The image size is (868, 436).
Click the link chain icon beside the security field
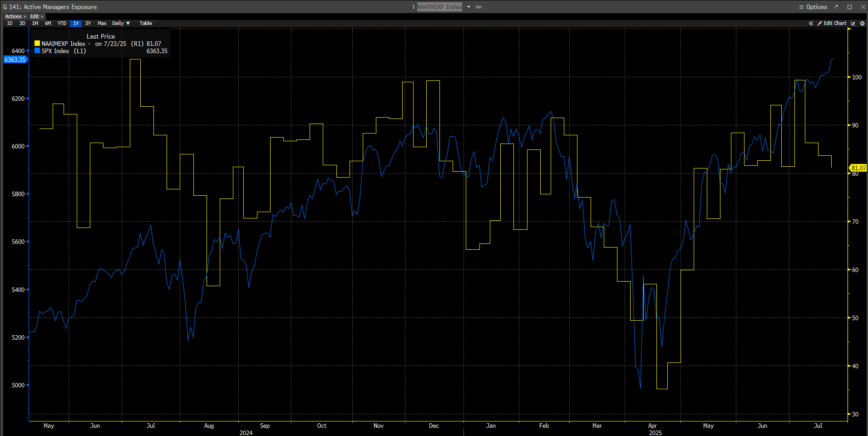click(478, 7)
